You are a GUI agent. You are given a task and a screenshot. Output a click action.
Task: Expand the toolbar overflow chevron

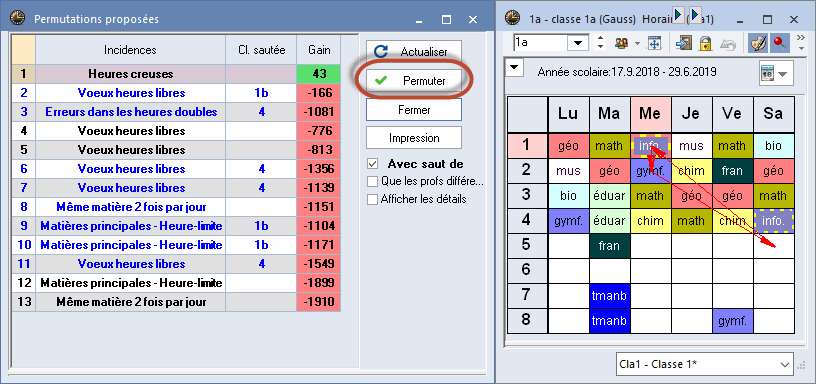(x=800, y=37)
